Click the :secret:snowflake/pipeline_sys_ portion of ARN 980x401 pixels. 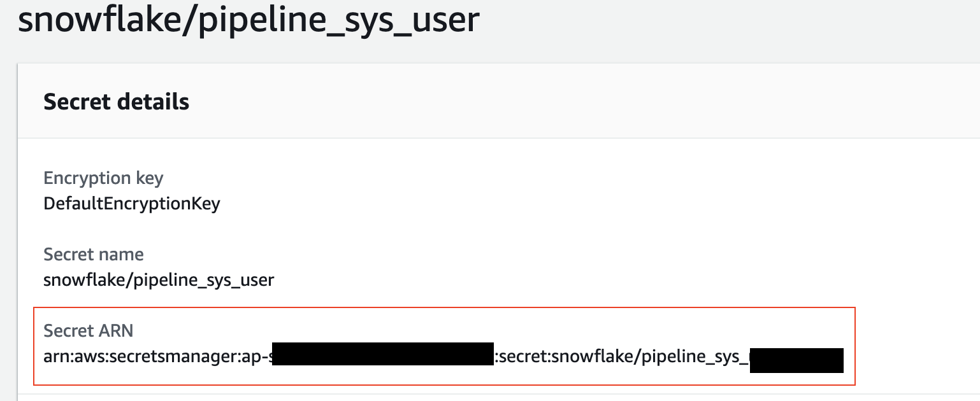[622, 357]
